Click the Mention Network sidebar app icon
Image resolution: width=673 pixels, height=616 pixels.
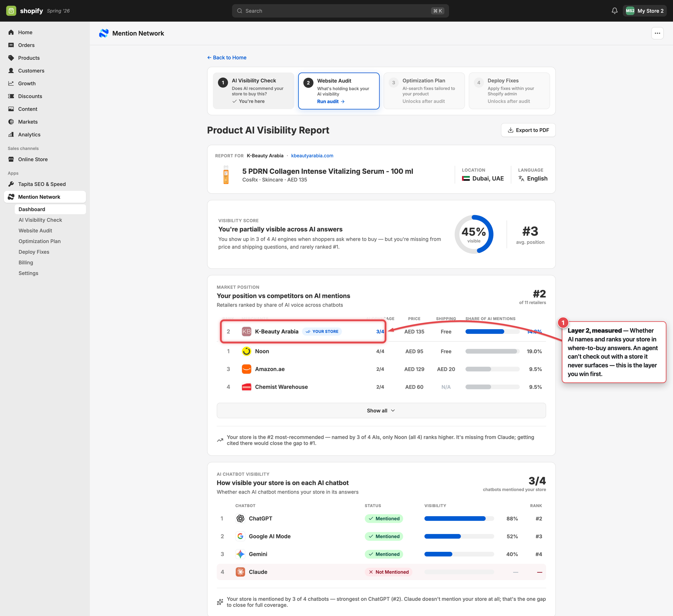tap(11, 197)
